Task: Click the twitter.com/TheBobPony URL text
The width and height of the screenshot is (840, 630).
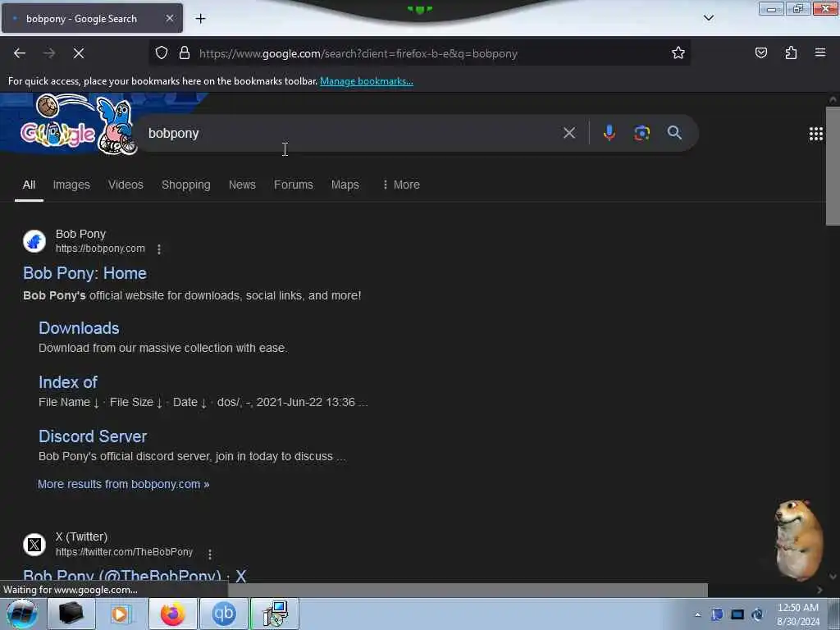Action: 125,552
